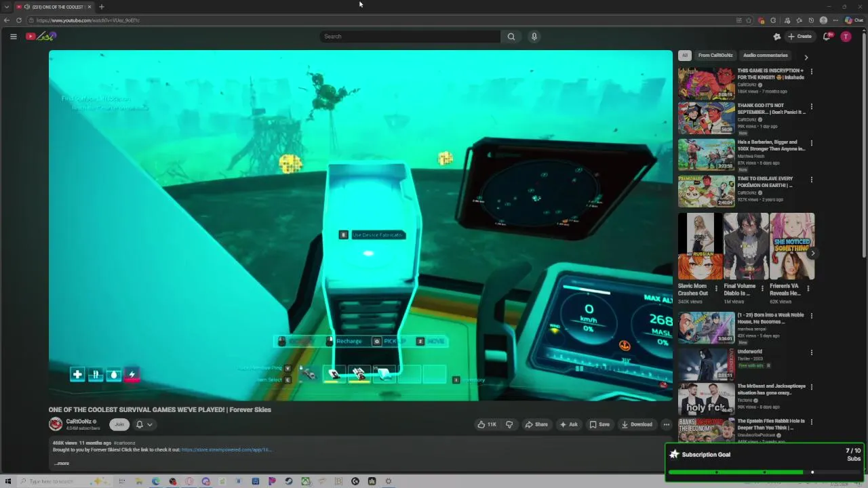868x488 pixels.
Task: Click the Subscription Goal star icon
Action: pos(674,454)
